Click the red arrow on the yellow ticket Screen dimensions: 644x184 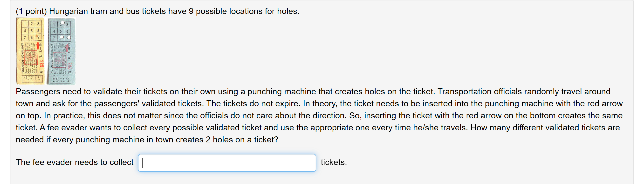pos(38,46)
